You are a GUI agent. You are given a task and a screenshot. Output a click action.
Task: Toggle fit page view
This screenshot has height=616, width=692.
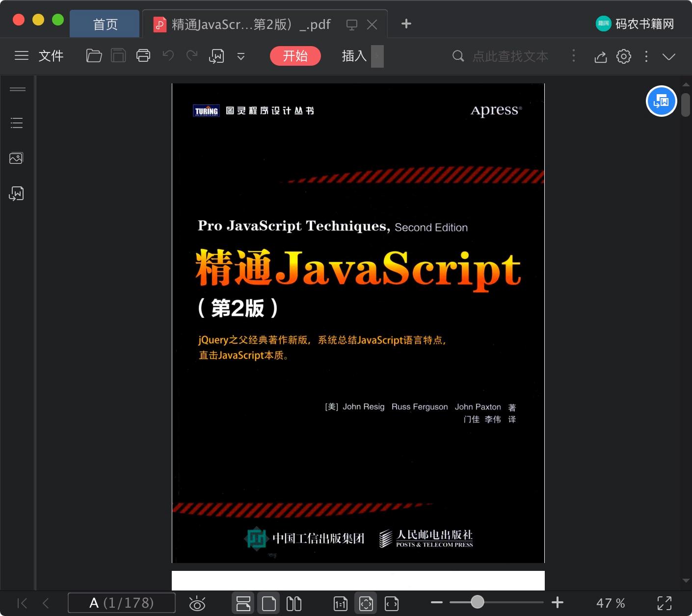coord(366,603)
